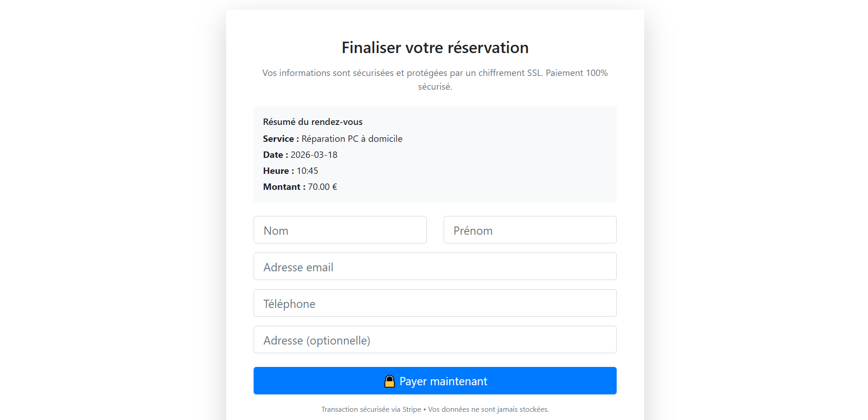Click the bold Montant label
Screen dimensions: 868x420
tap(284, 187)
